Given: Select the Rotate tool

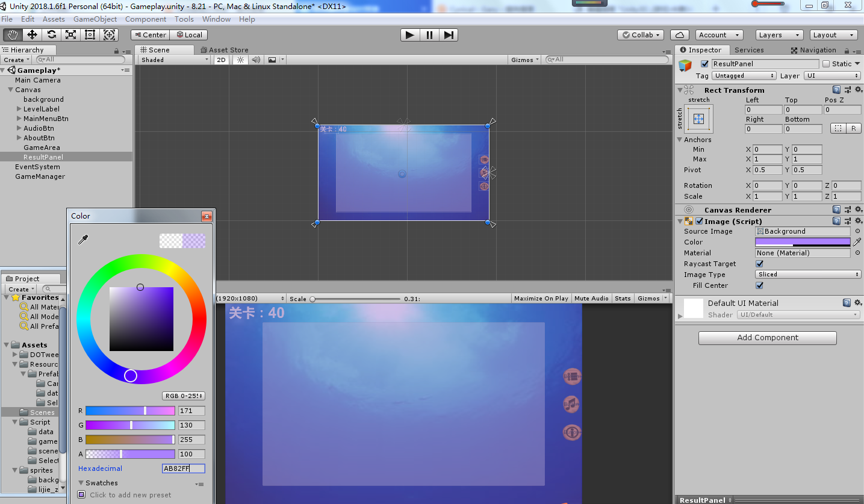Looking at the screenshot, I should 51,35.
